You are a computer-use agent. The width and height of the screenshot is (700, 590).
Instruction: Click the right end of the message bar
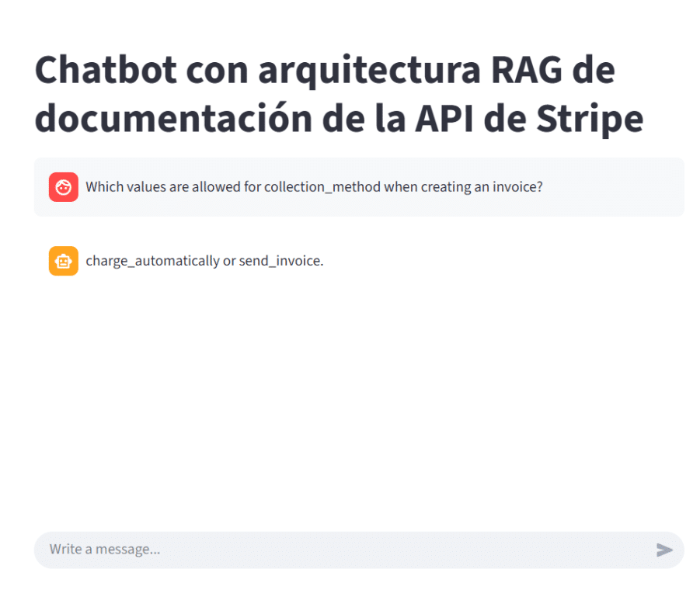tap(666, 550)
